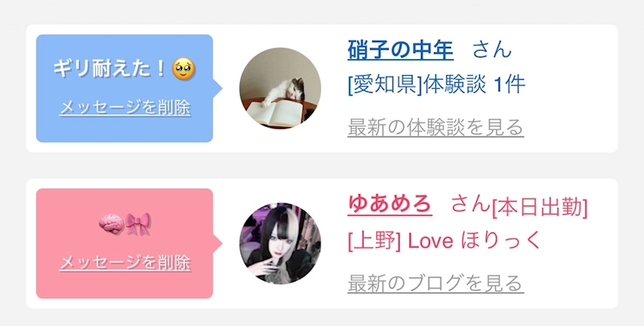Image resolution: width=644 pixels, height=326 pixels.
Task: Click the blue message bubble background
Action: pos(124,88)
